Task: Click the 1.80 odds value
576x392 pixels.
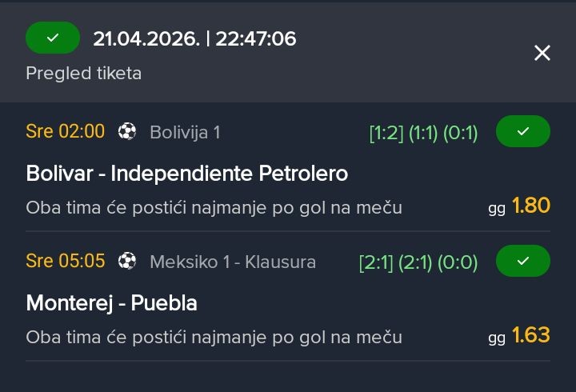Action: point(531,206)
